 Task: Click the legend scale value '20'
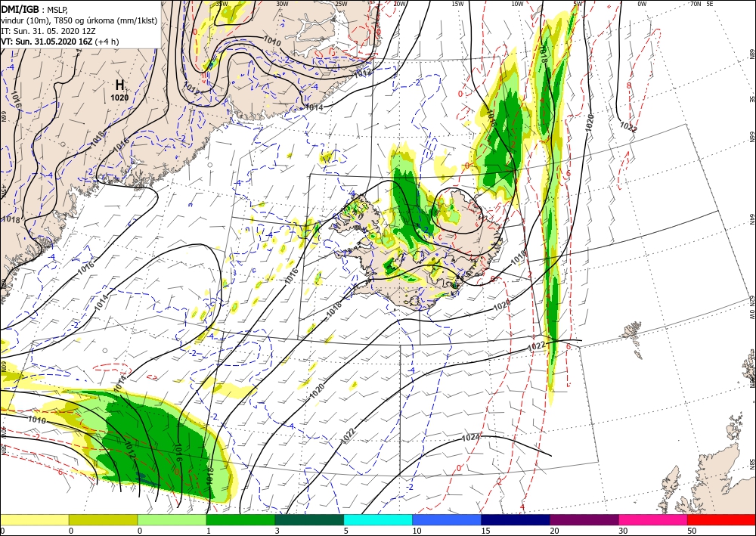[554, 531]
